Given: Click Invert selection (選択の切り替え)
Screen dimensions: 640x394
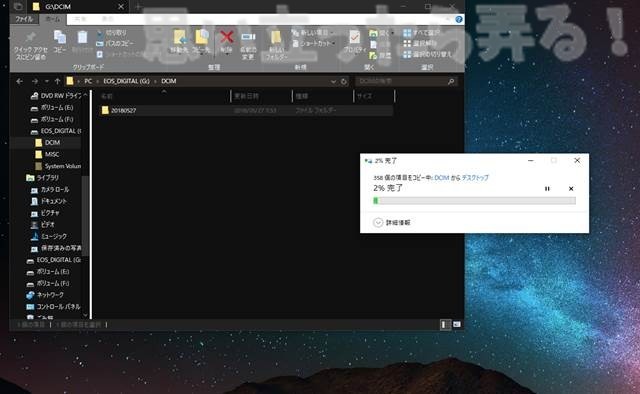Looking at the screenshot, I should tap(427, 54).
